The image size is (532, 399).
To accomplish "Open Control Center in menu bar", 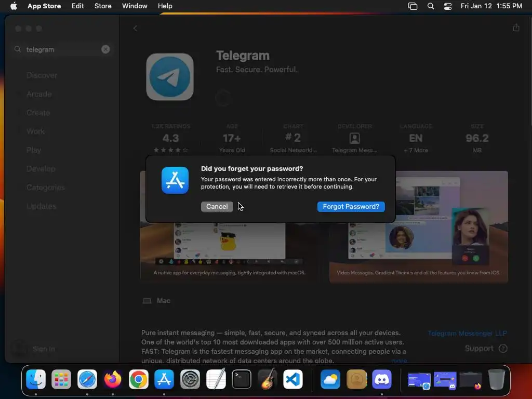I will [x=448, y=6].
